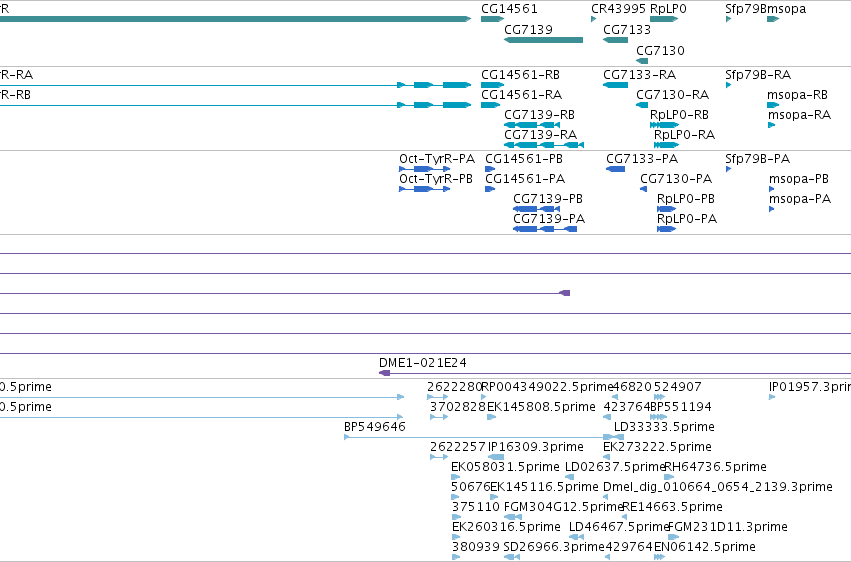Click transcript RpLP0-RA label
The image size is (851, 562).
684,135
